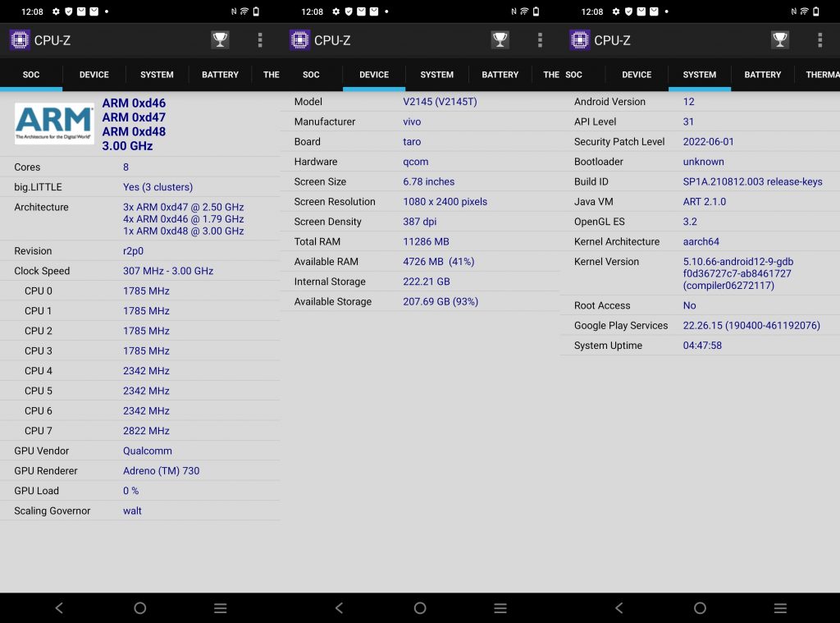The width and height of the screenshot is (840, 623).
Task: Tap battery icon in left status bar
Action: pos(256,11)
